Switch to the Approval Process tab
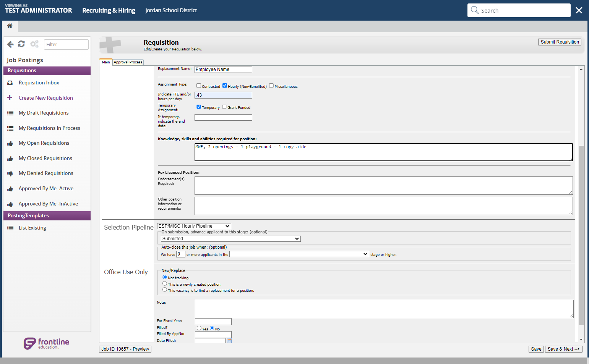Screen dimensions: 589x364 128,62
